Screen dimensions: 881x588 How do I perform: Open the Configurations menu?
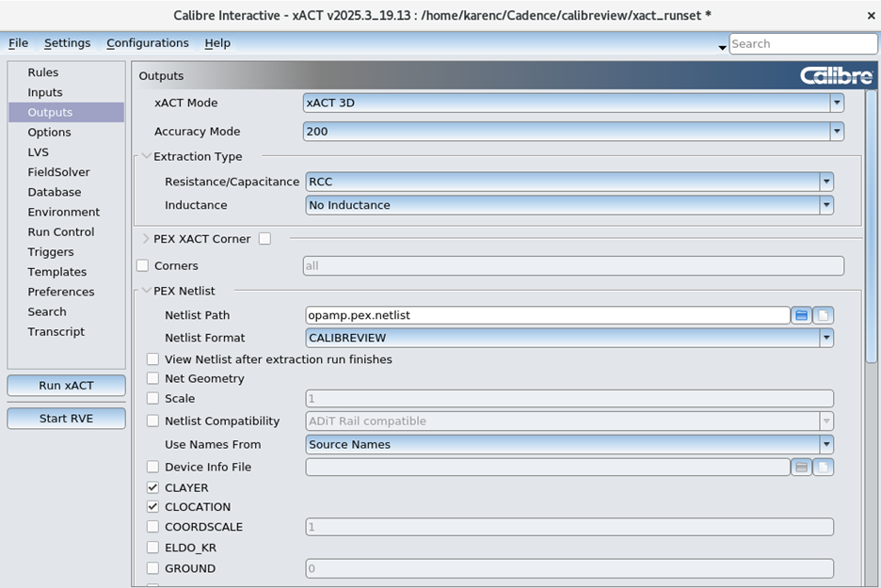coord(148,43)
